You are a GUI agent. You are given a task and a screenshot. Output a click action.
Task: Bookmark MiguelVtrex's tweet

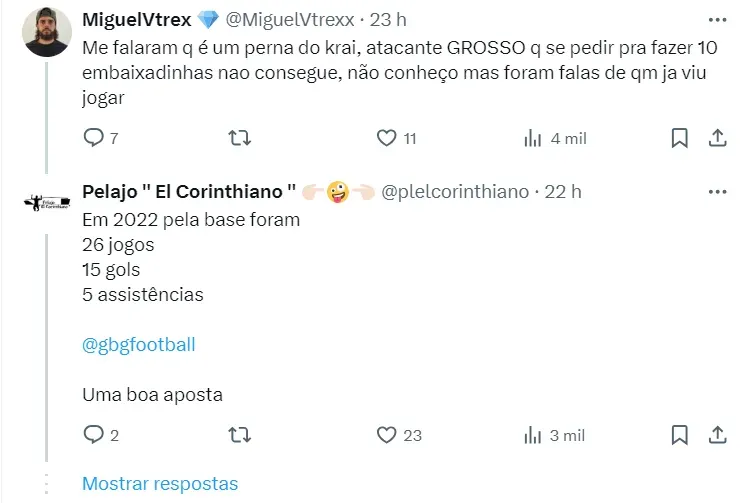(679, 138)
